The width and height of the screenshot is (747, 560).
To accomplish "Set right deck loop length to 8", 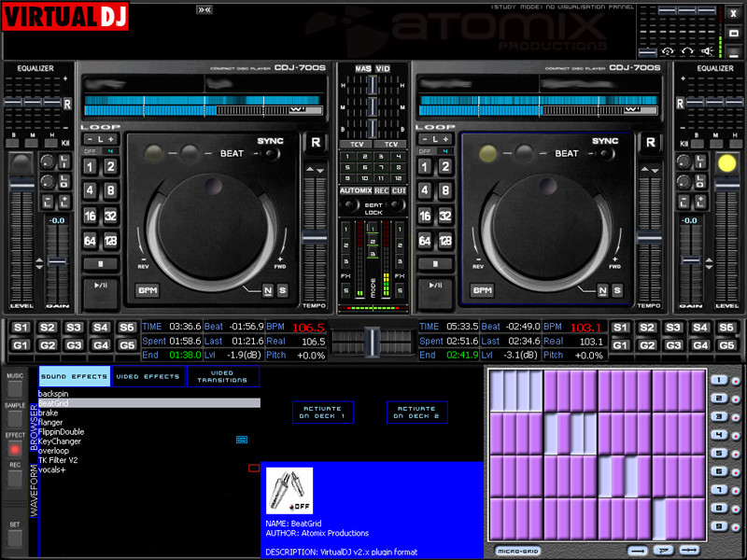I will tap(445, 191).
